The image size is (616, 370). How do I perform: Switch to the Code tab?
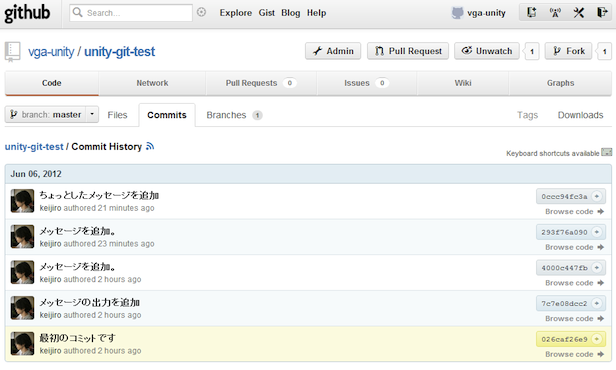(51, 83)
